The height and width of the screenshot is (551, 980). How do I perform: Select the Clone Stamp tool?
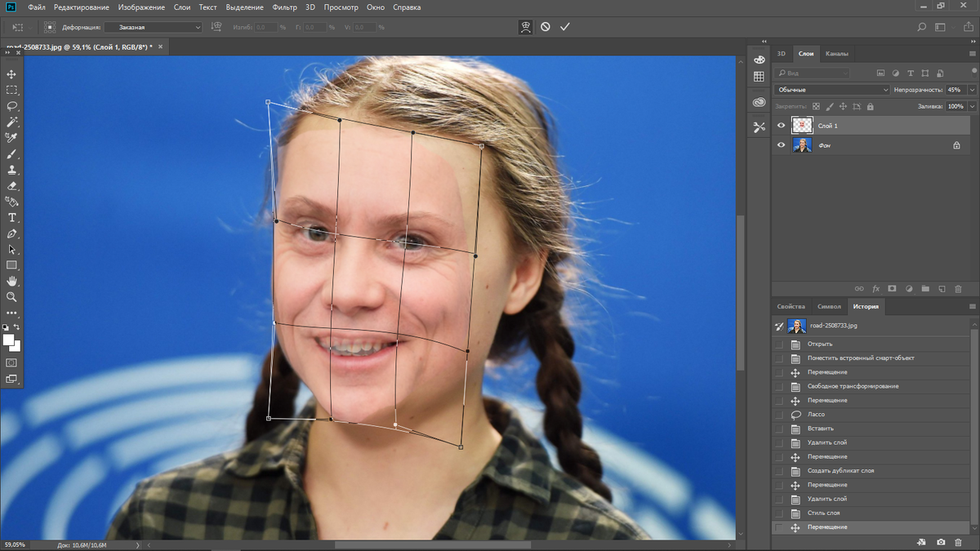point(11,170)
